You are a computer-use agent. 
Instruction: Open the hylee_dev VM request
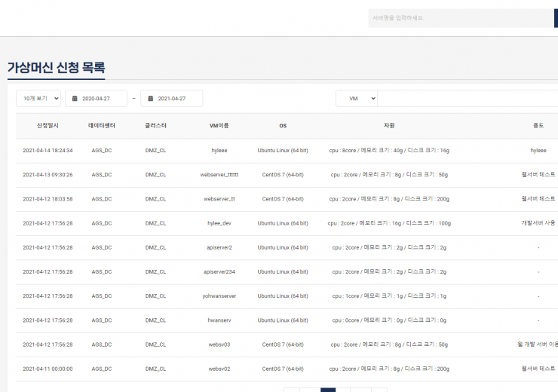click(x=219, y=223)
